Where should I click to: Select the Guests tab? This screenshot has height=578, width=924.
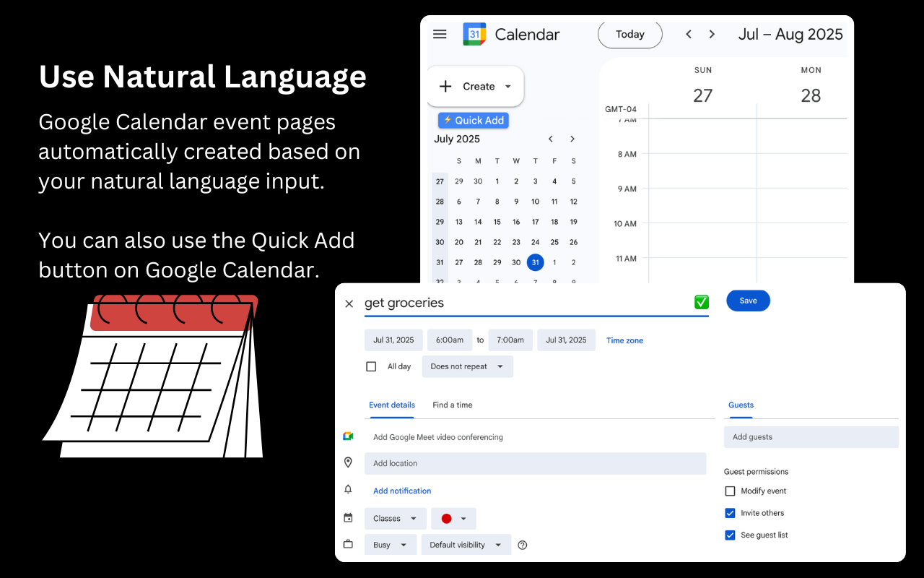point(741,405)
